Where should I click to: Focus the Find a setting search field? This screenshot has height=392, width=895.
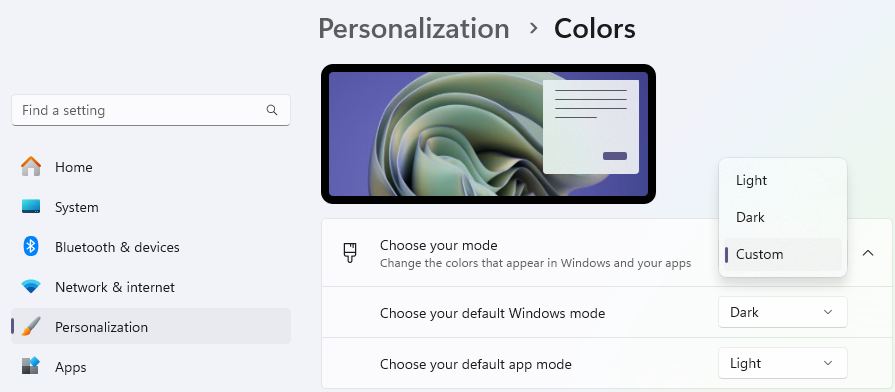[151, 110]
